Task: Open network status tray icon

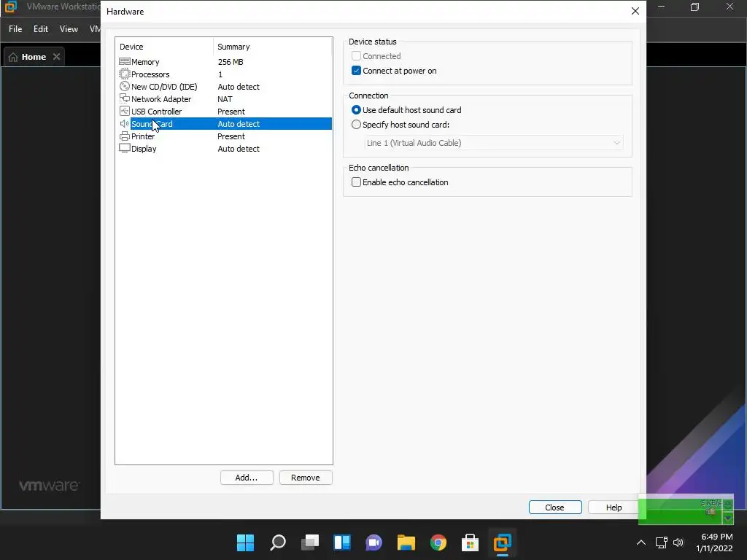Action: click(x=661, y=542)
